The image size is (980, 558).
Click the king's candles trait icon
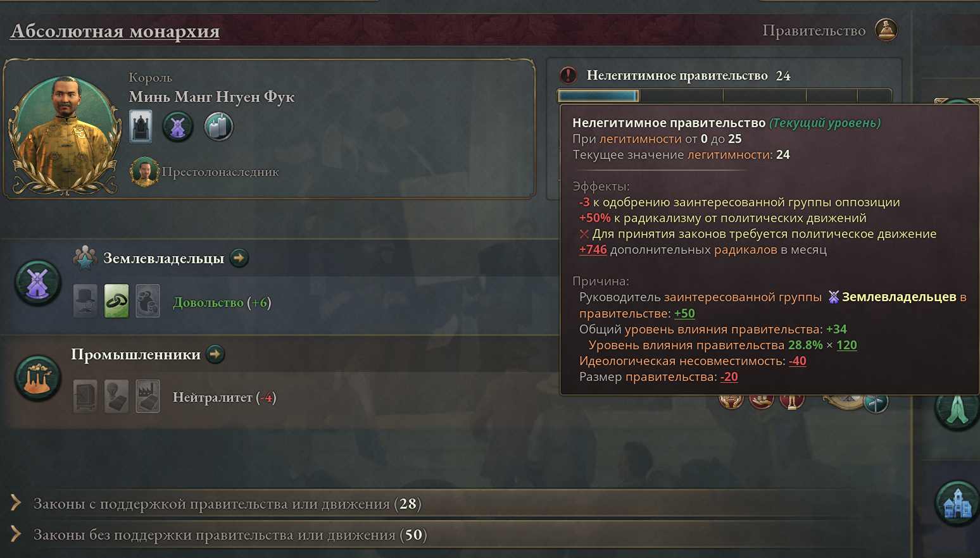tap(218, 126)
